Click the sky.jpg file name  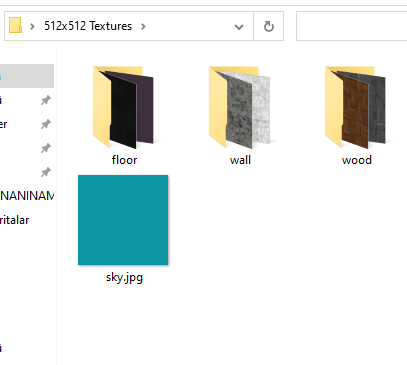(124, 277)
